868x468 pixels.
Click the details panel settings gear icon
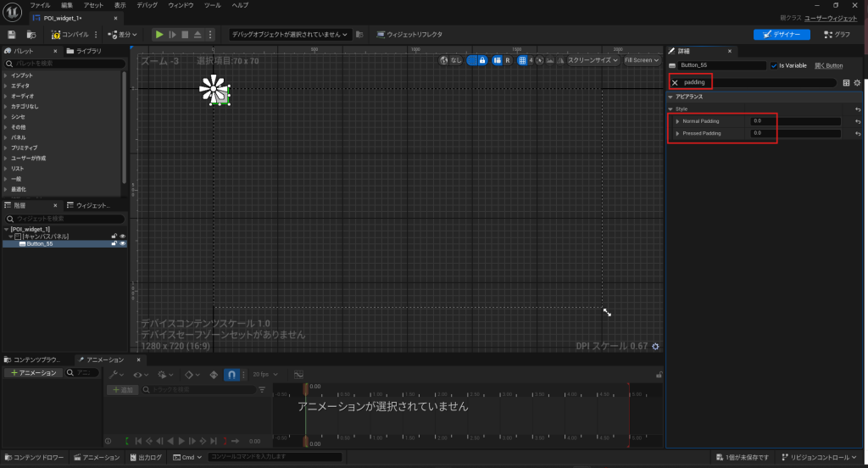coord(857,82)
